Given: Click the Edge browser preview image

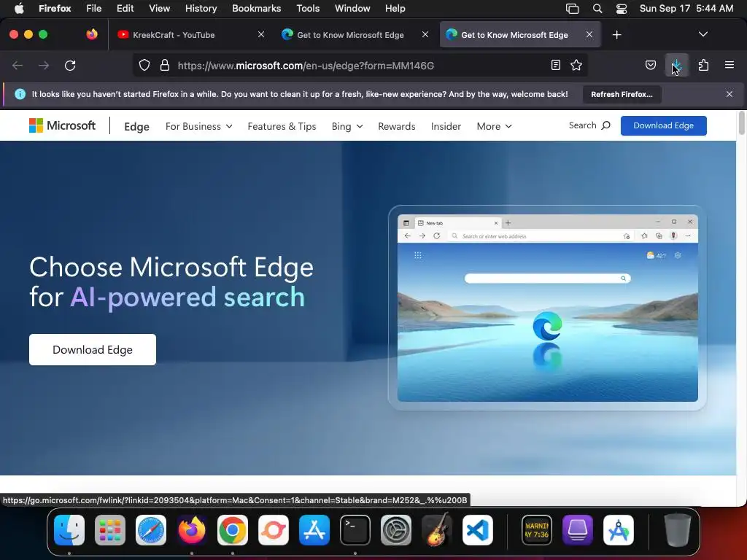Looking at the screenshot, I should pos(547,308).
